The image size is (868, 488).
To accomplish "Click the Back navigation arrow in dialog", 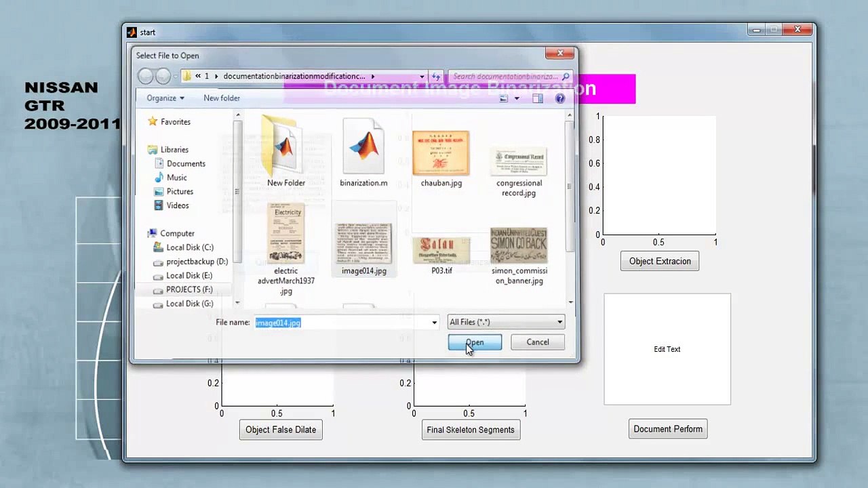I will (145, 77).
